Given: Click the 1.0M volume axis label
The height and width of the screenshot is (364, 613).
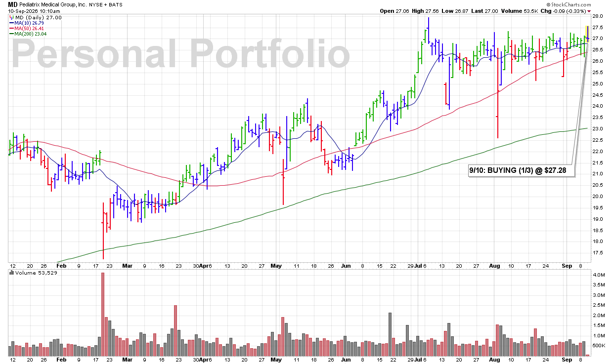Looking at the screenshot, I should (x=598, y=336).
